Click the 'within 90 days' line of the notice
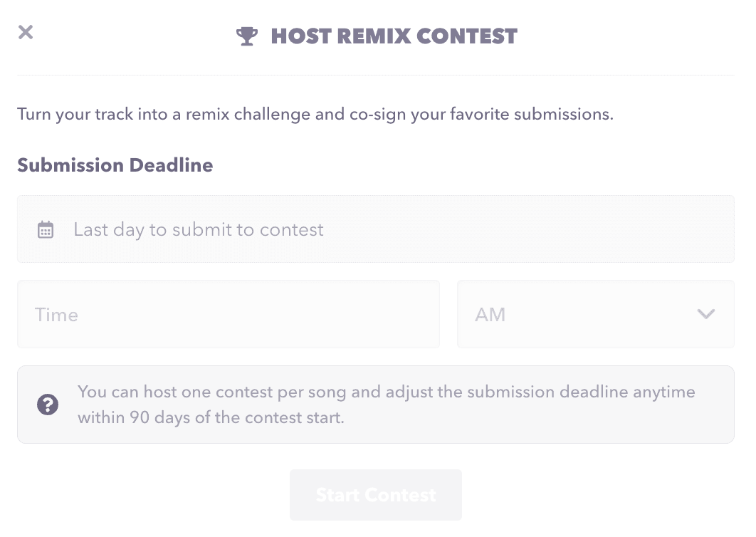Viewport: 756px width, 537px height. tap(211, 417)
